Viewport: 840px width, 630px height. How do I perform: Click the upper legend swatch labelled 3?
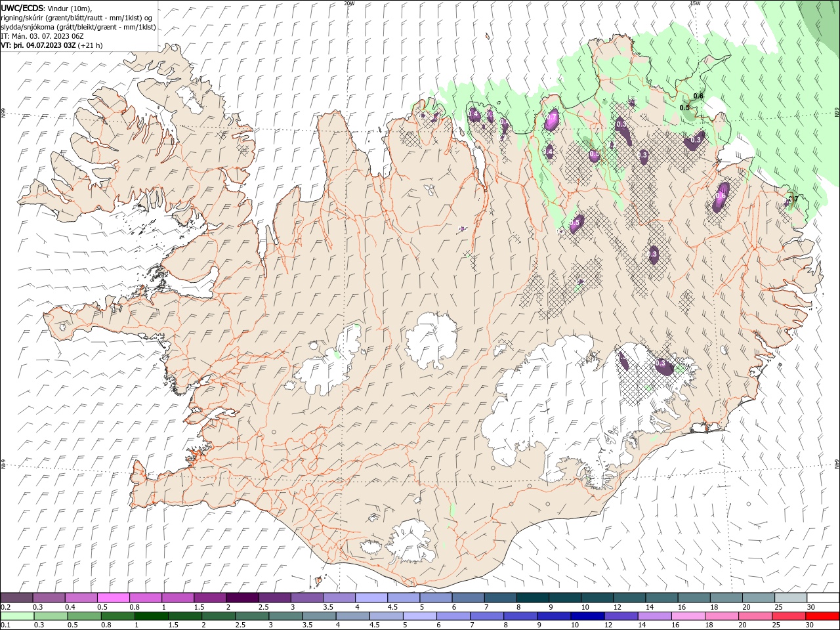(307, 598)
